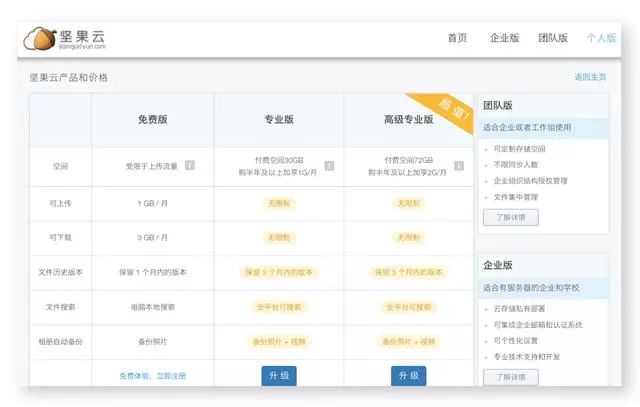Click the 无限制 badge for 专业版 可上传
This screenshot has width=640, height=407.
tap(279, 203)
